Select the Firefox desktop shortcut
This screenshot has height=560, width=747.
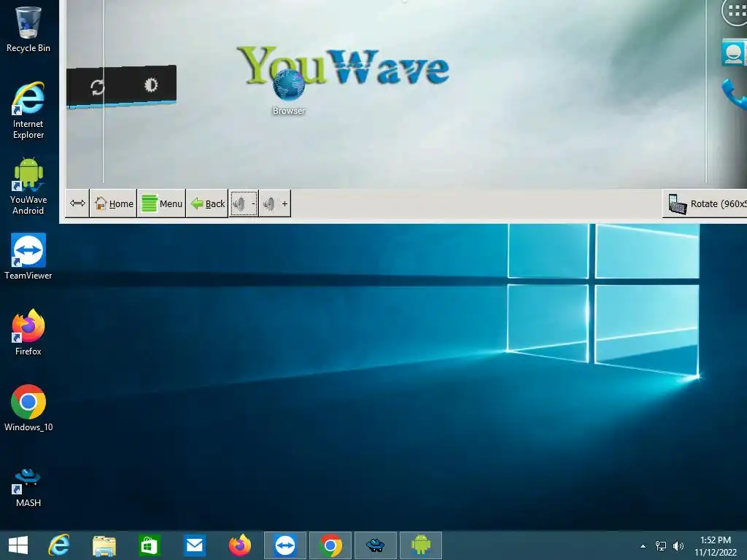pyautogui.click(x=28, y=332)
